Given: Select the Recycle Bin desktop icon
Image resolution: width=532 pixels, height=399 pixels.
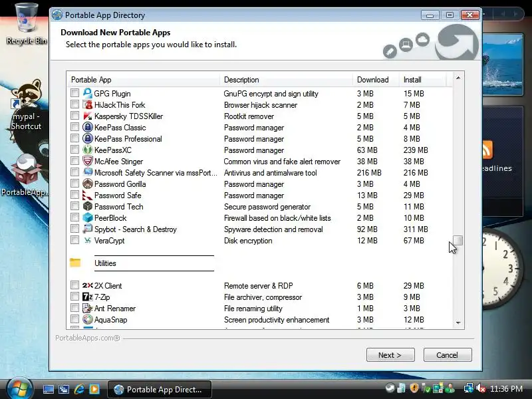Looking at the screenshot, I should [26, 24].
